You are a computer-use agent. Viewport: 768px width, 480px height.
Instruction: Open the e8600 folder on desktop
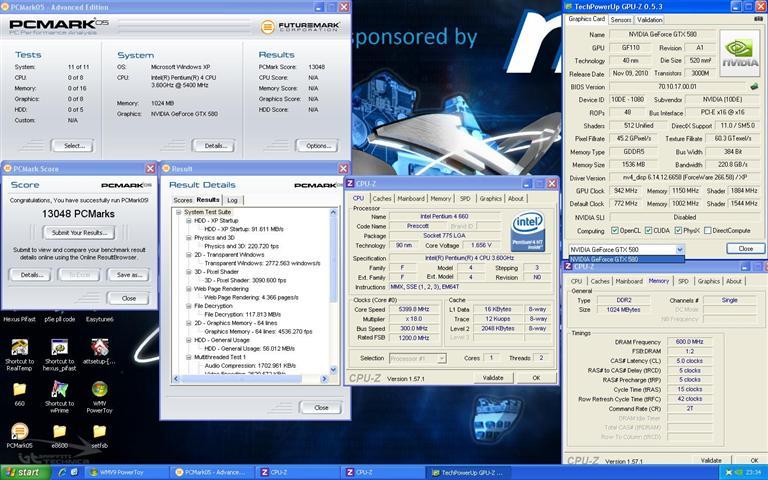point(59,431)
